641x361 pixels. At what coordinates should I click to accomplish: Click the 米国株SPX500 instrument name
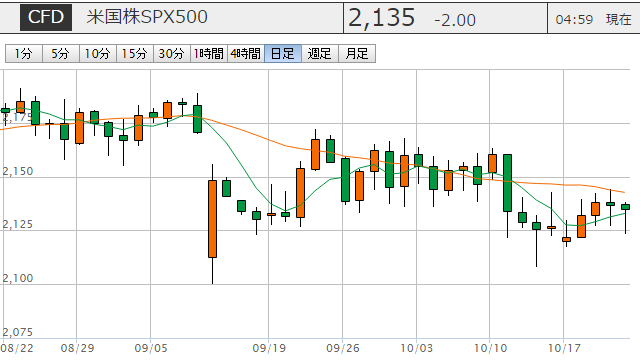coord(147,17)
